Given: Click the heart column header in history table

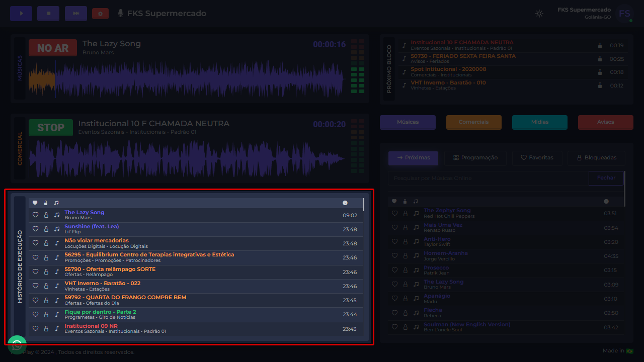Looking at the screenshot, I should point(35,203).
